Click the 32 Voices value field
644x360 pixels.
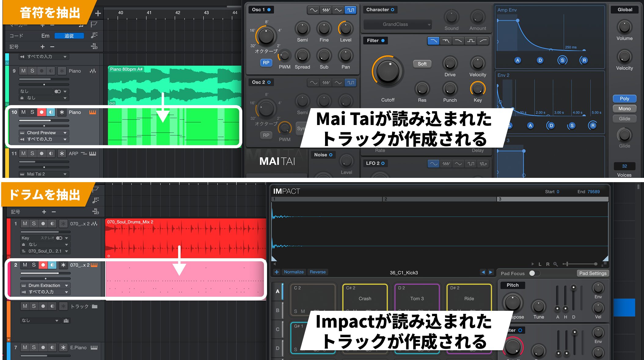pyautogui.click(x=624, y=166)
